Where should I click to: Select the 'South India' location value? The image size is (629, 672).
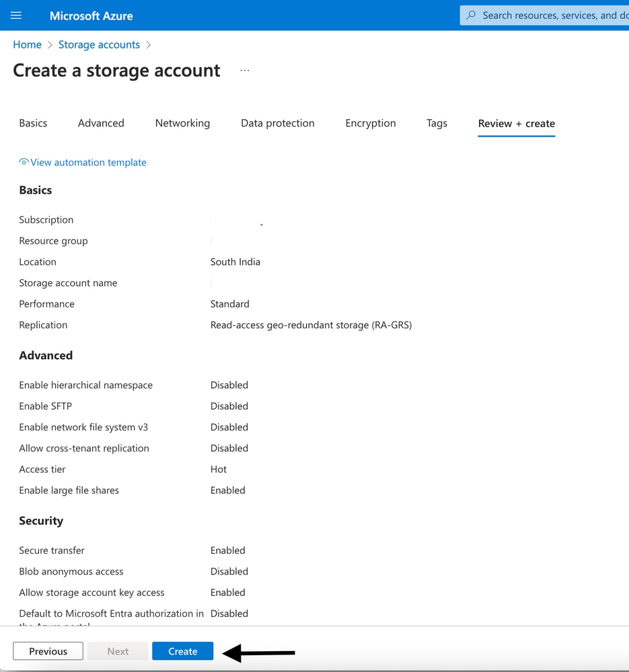pyautogui.click(x=235, y=262)
